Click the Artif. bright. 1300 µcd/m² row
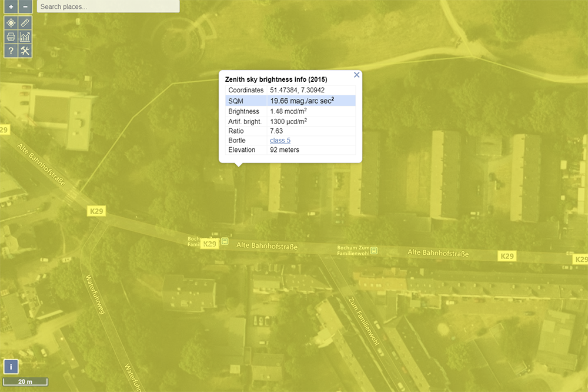 (290, 121)
